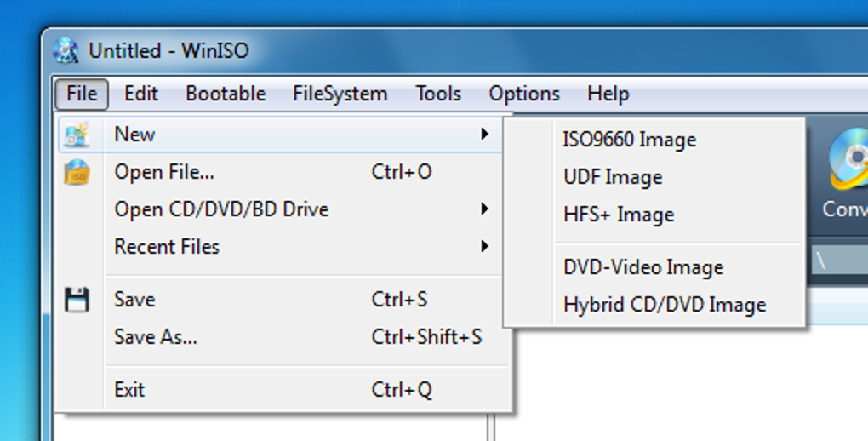The height and width of the screenshot is (441, 868).
Task: Expand the Open CD/DVD/BD Drive submenu arrow
Action: tap(485, 209)
